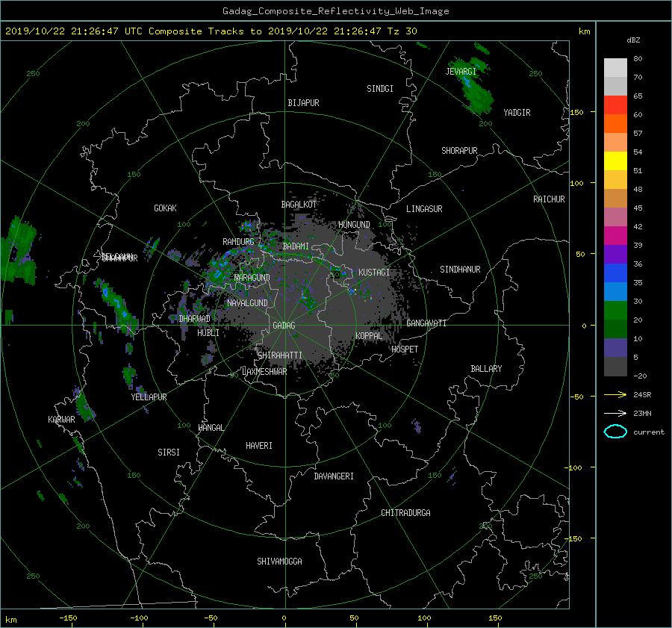Click the cyan current-track ellipse icon
Image resolution: width=672 pixels, height=628 pixels.
click(615, 432)
